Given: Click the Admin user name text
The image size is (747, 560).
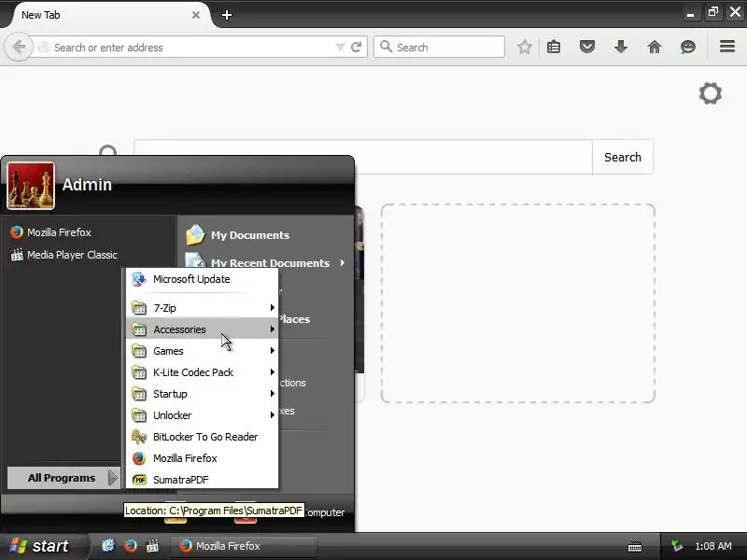Looking at the screenshot, I should click(87, 185).
